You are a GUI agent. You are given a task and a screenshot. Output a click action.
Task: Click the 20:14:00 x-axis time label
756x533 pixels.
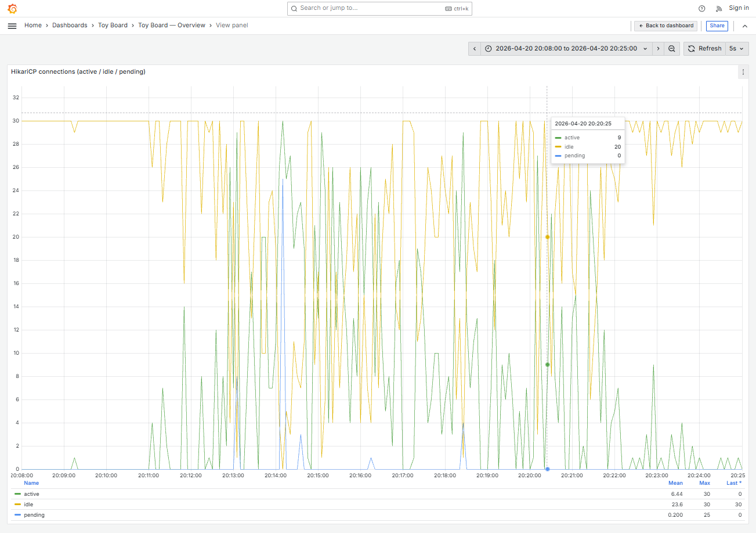[276, 476]
